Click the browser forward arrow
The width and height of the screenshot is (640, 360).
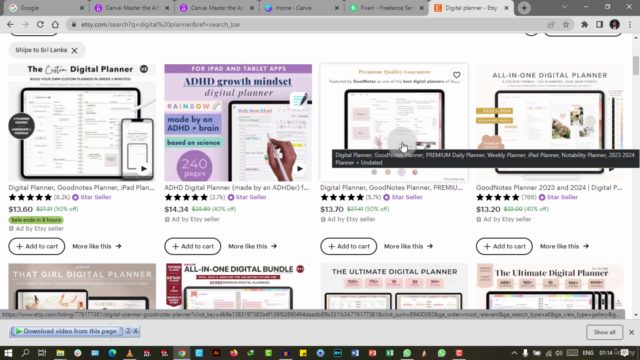25,24
